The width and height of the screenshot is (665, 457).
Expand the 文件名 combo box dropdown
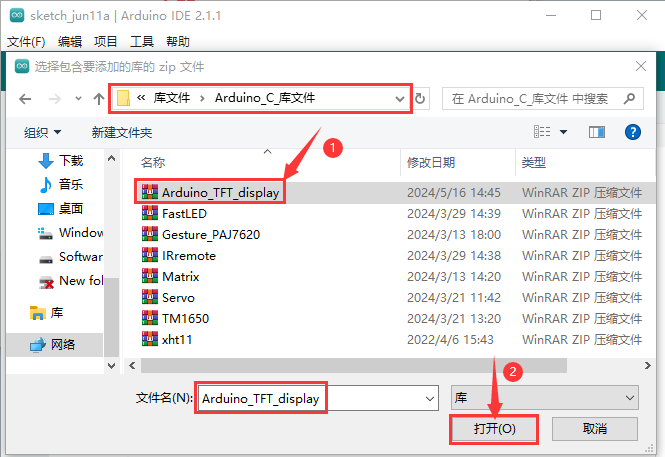tap(430, 398)
